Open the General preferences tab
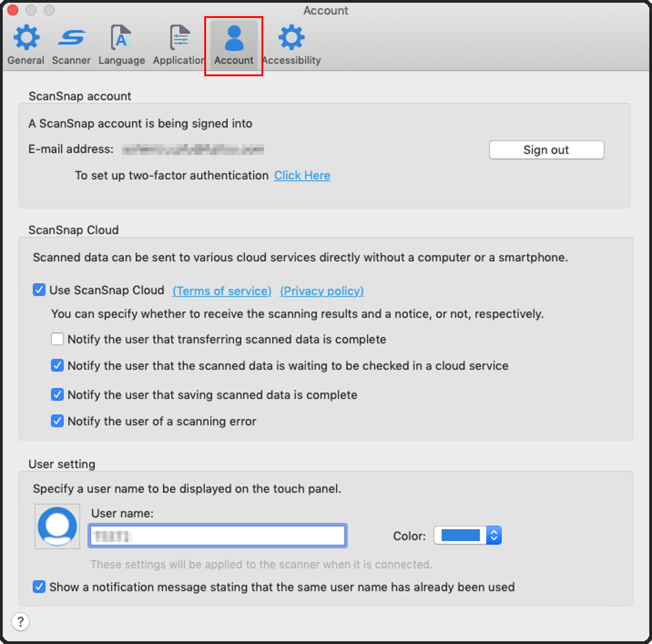 (26, 44)
